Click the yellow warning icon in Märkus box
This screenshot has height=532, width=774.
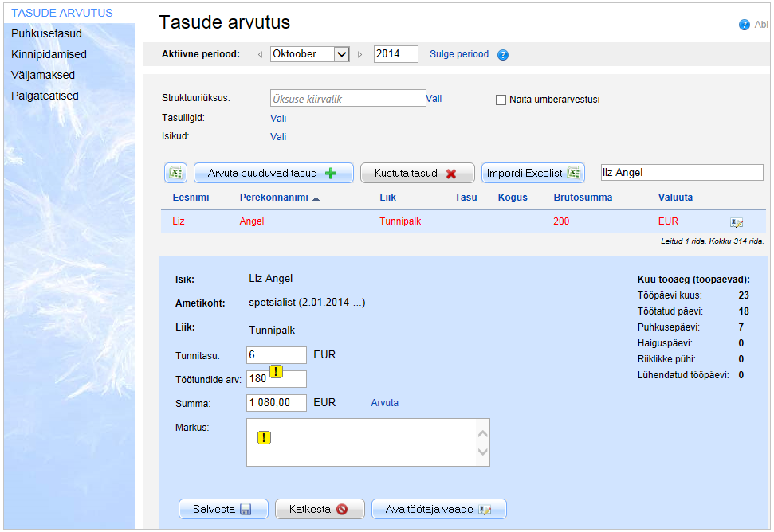265,436
